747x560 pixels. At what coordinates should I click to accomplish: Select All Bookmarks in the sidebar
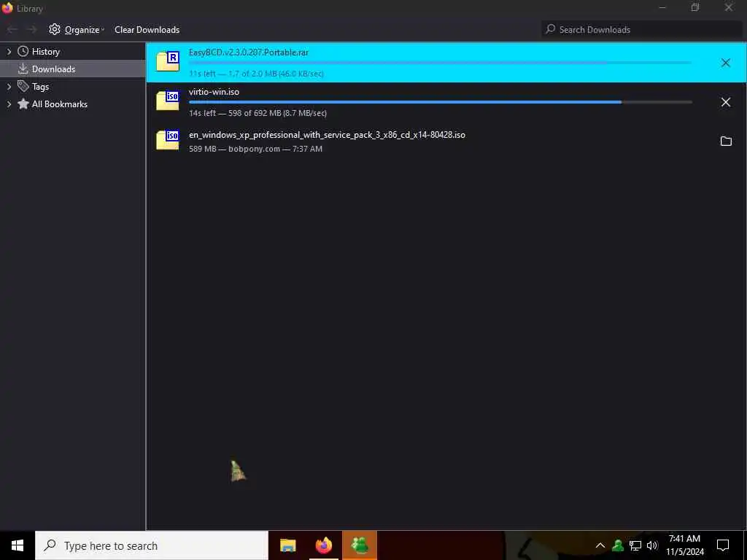[60, 104]
